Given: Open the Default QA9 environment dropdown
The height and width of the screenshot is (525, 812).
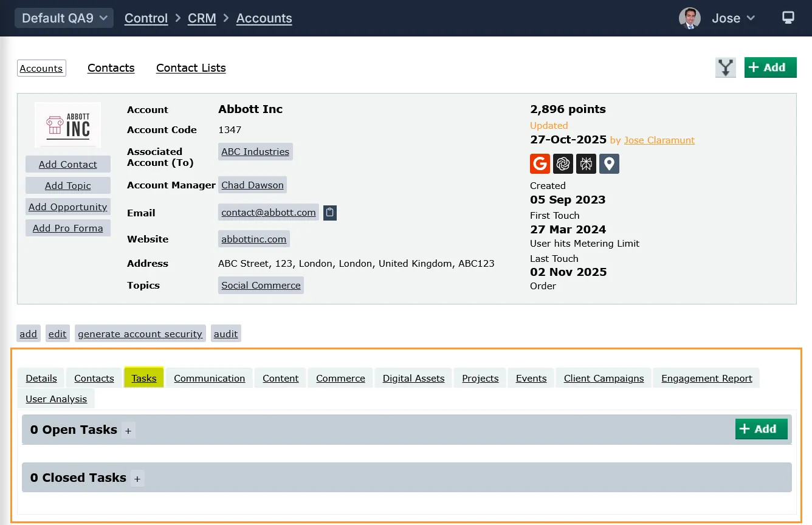Looking at the screenshot, I should (x=64, y=18).
